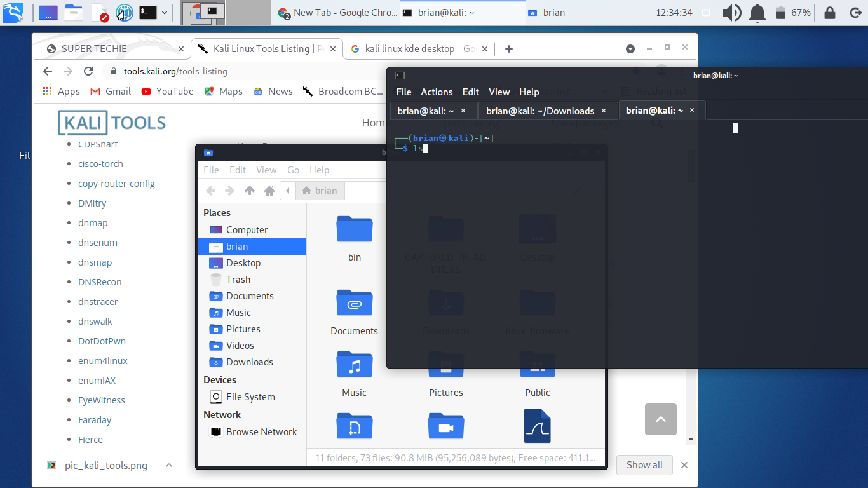Launch the text editor panel launcher
This screenshot has height=488, width=868.
[100, 12]
